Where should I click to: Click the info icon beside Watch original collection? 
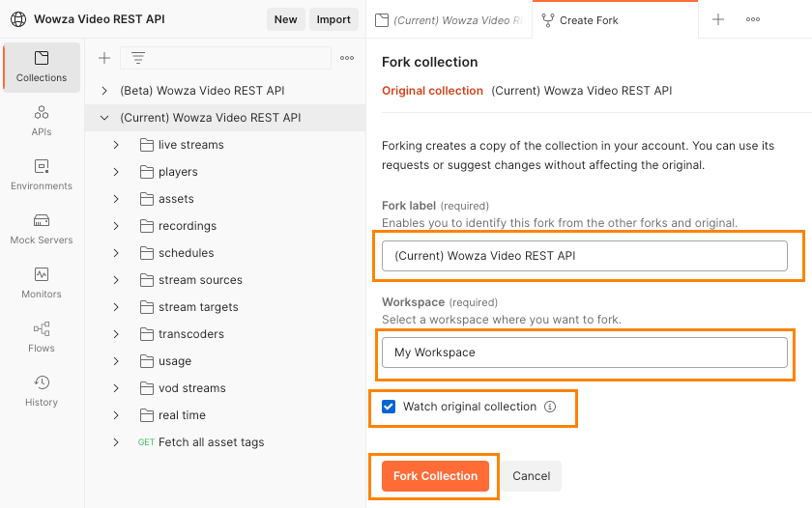[x=550, y=407]
